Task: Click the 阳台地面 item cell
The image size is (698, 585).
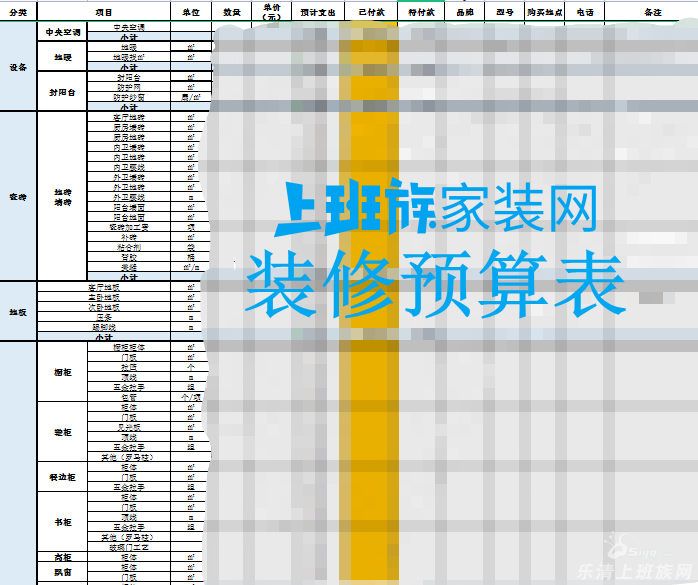Action: (129, 217)
